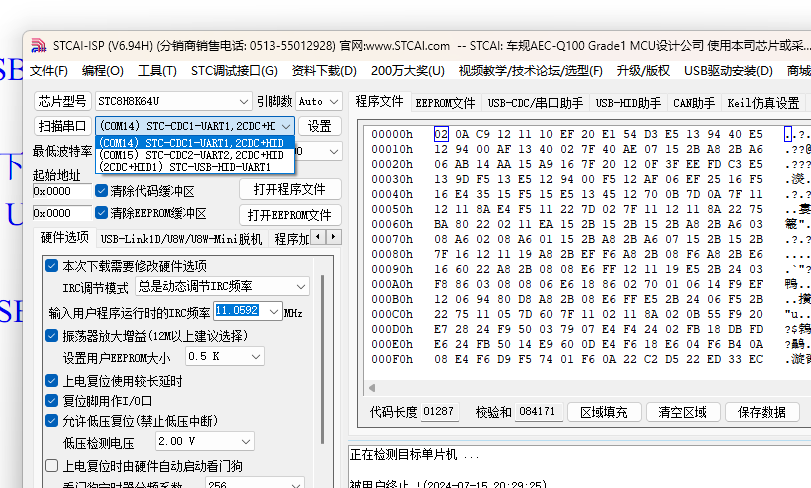Click the 芯片型号 button
Image resolution: width=811 pixels, height=488 pixels.
(63, 101)
